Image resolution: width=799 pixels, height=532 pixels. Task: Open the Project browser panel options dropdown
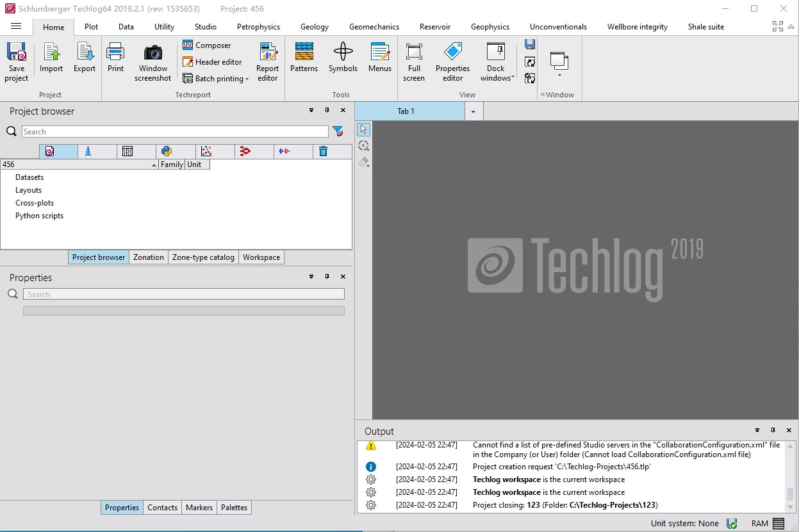pos(311,111)
